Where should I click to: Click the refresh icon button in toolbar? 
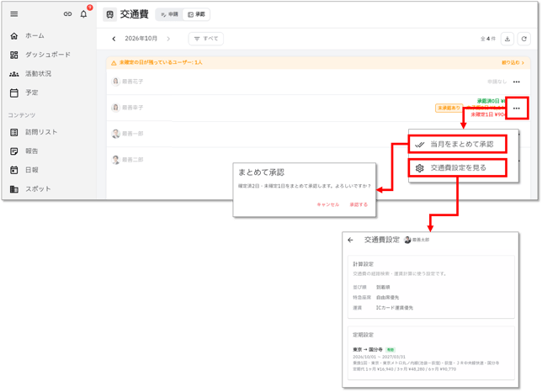pyautogui.click(x=524, y=39)
